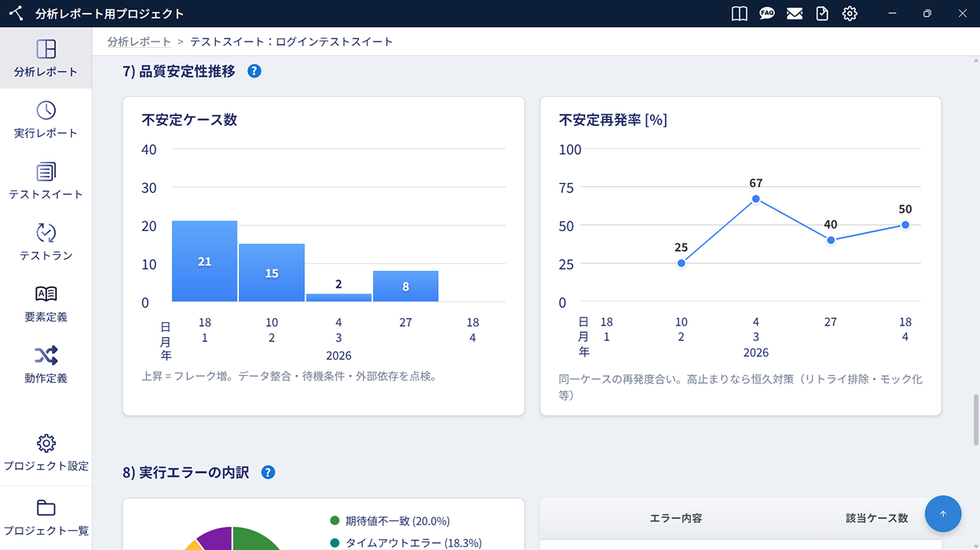Follow the 分析レポート breadcrumb link
This screenshot has height=550, width=980.
139,42
